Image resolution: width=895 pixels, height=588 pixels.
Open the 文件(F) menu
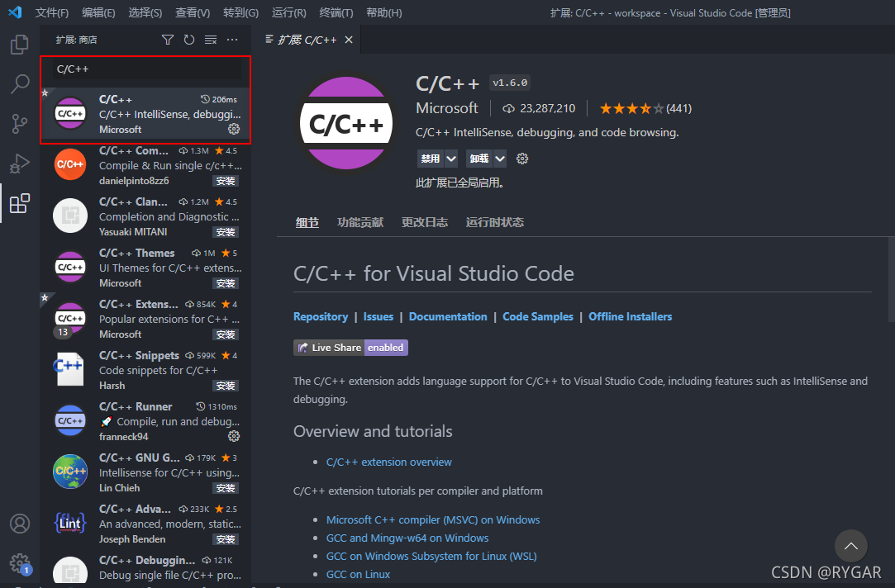52,12
